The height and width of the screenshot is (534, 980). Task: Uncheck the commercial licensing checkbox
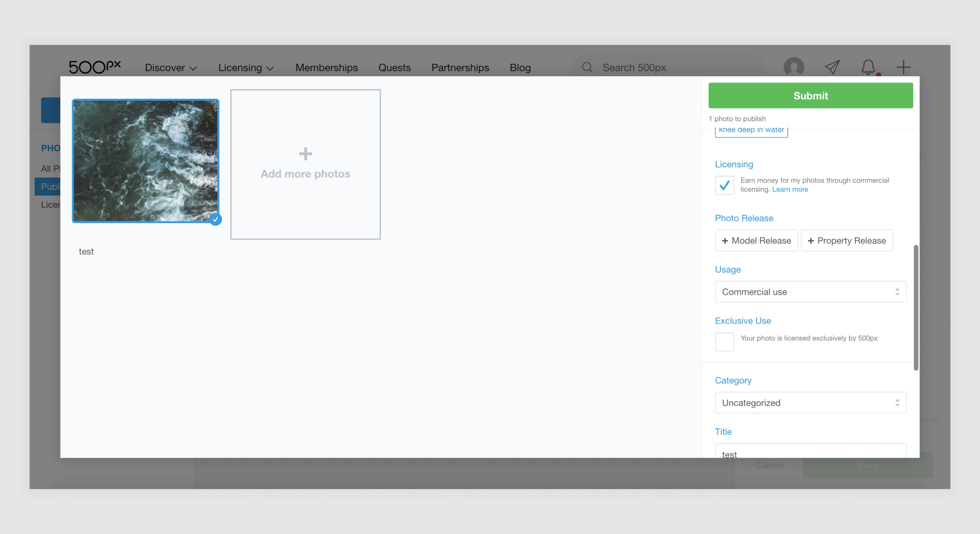point(724,185)
